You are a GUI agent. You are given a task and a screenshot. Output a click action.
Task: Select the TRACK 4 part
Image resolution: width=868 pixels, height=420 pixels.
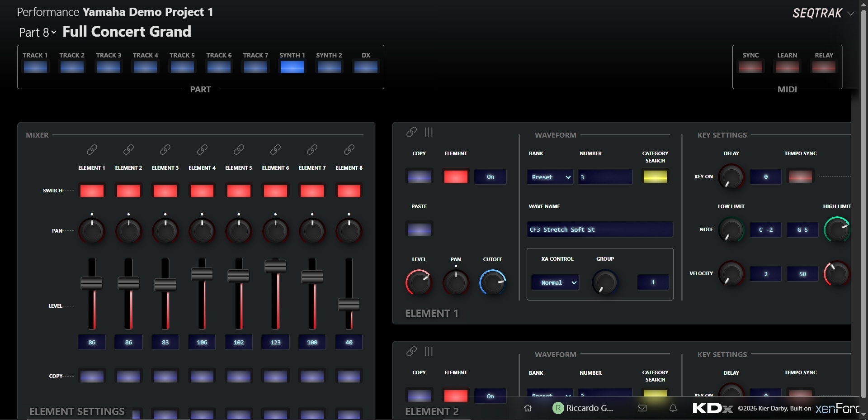pyautogui.click(x=145, y=67)
